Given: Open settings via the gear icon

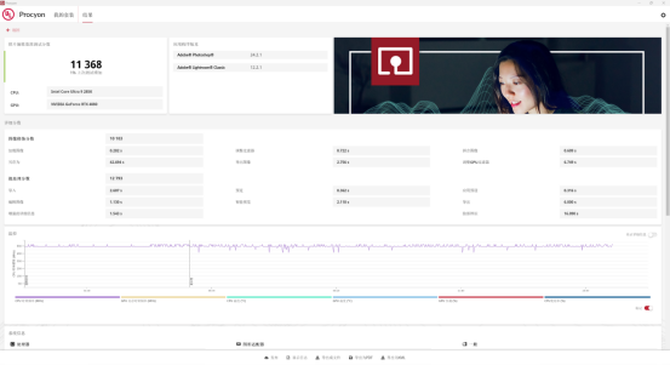Looking at the screenshot, I should coord(663,15).
